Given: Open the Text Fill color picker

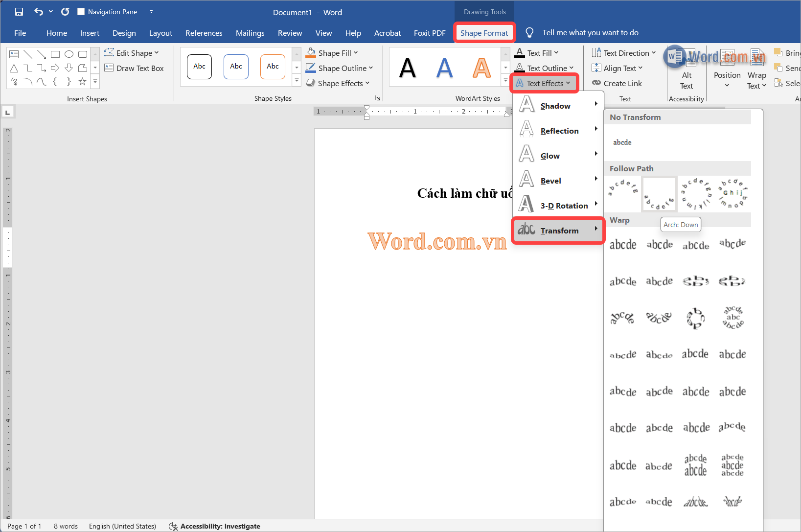Looking at the screenshot, I should [x=556, y=53].
